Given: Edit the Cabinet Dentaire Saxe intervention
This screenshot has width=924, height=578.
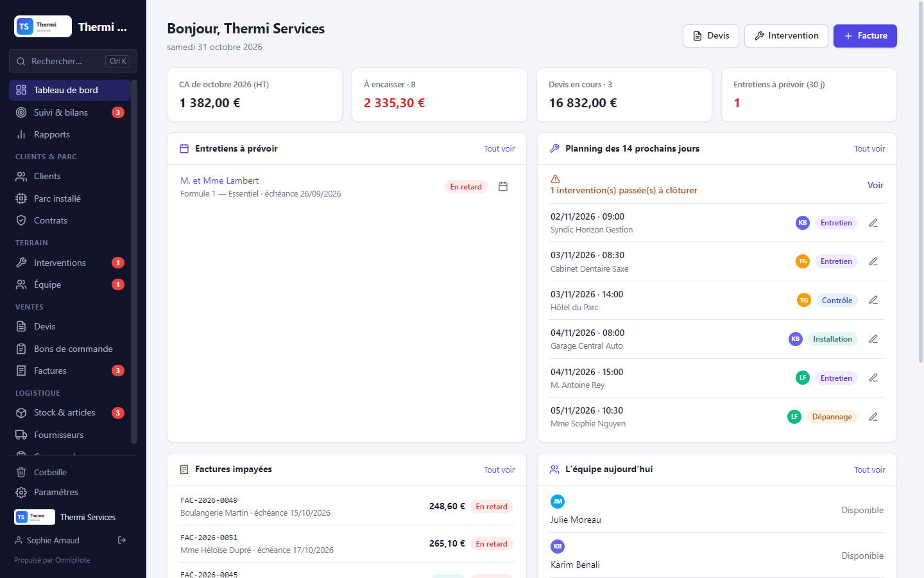Looking at the screenshot, I should pyautogui.click(x=873, y=261).
